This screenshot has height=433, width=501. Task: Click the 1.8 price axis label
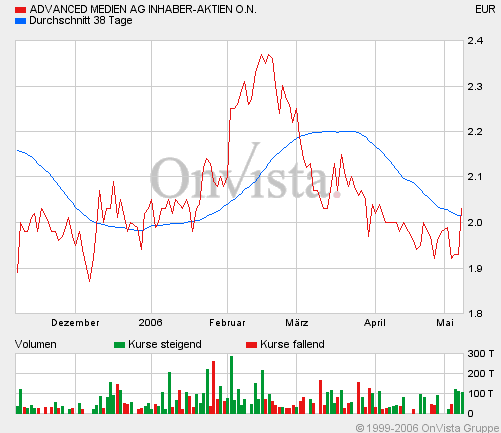coord(475,314)
